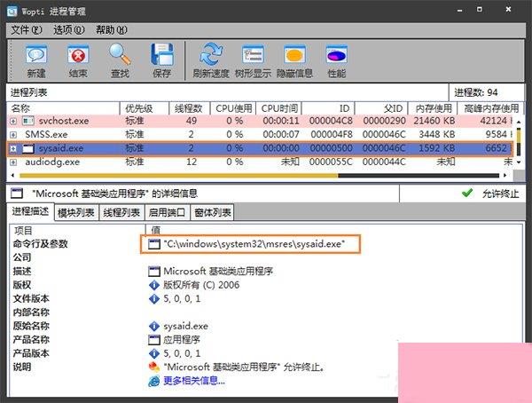This screenshot has height=403, width=532.
Task: Click the sysaid.exe ID 00000500
Action: click(x=331, y=148)
